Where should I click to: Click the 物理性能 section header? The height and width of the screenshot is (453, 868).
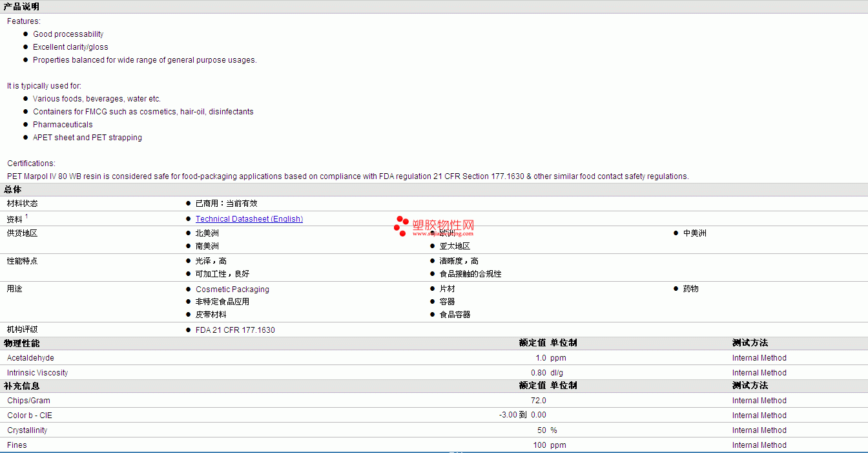coord(21,343)
